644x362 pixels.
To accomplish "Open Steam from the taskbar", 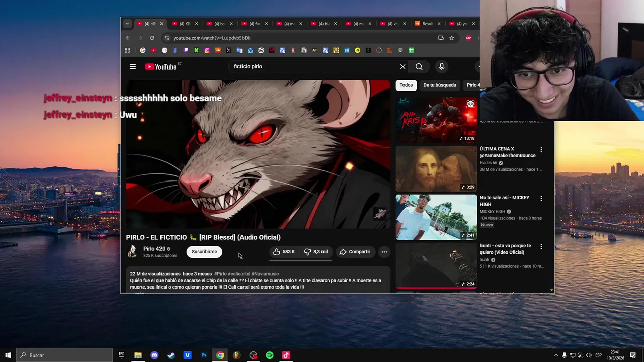I will [171, 355].
